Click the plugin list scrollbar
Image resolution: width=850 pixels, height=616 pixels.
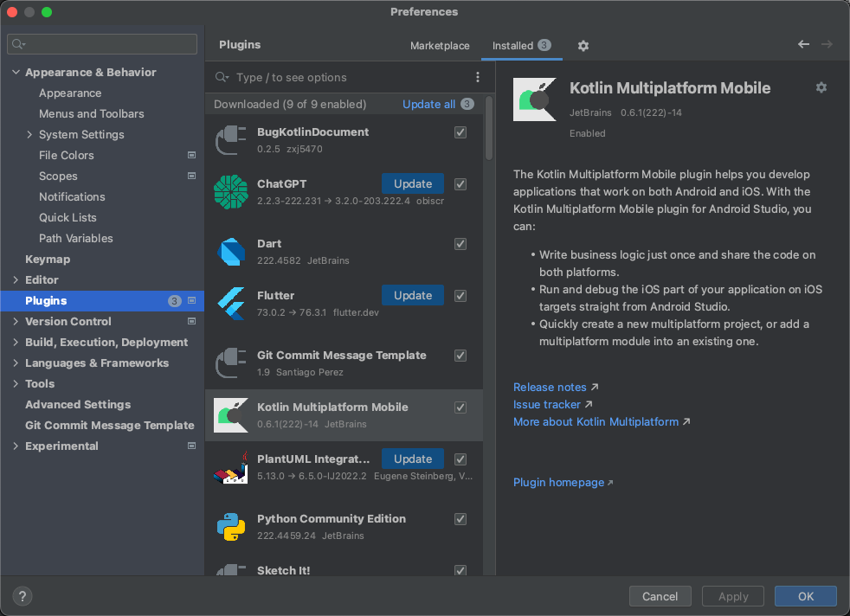(x=489, y=128)
